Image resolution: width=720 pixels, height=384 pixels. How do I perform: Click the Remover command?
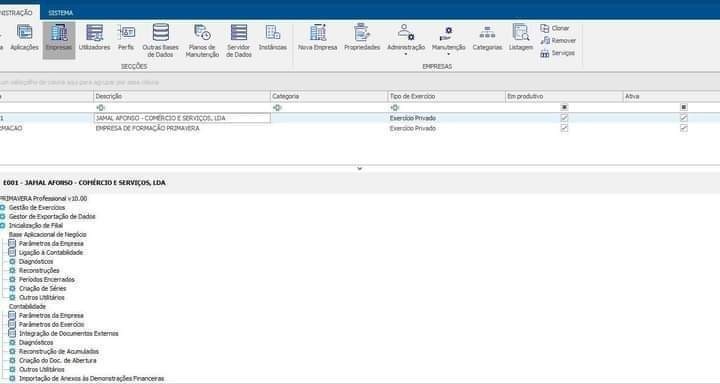558,40
